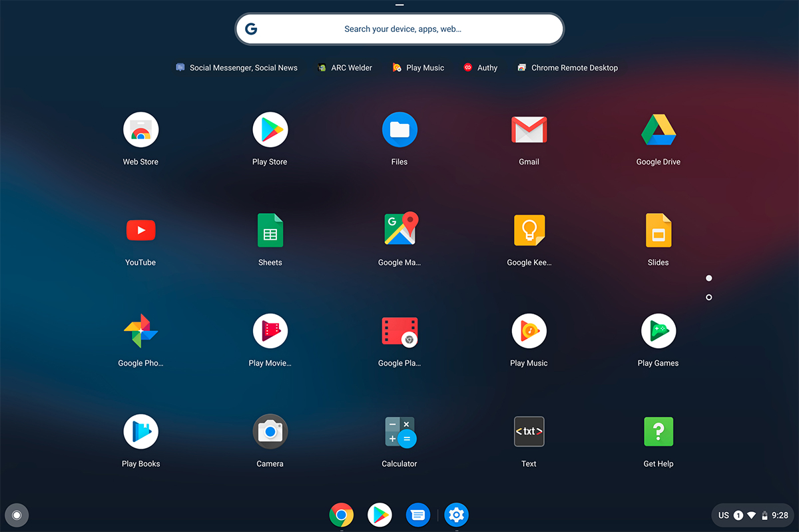Switch to the second launcher page

pyautogui.click(x=708, y=298)
